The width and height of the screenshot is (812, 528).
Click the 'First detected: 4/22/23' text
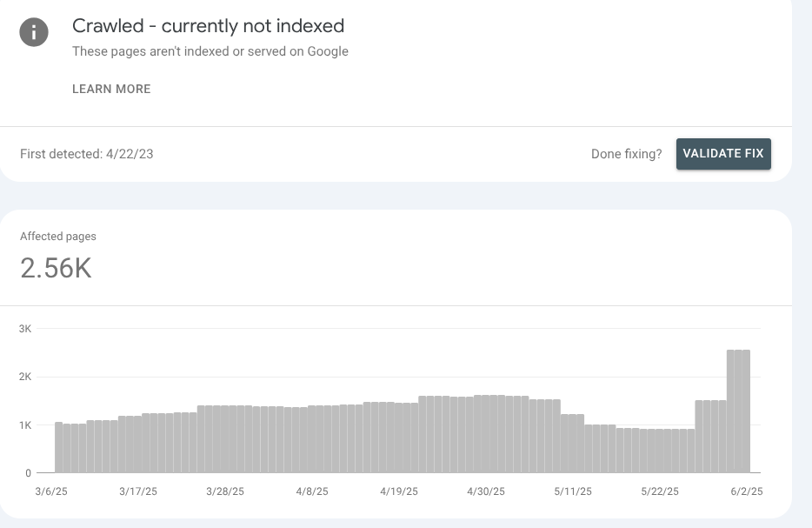[87, 154]
